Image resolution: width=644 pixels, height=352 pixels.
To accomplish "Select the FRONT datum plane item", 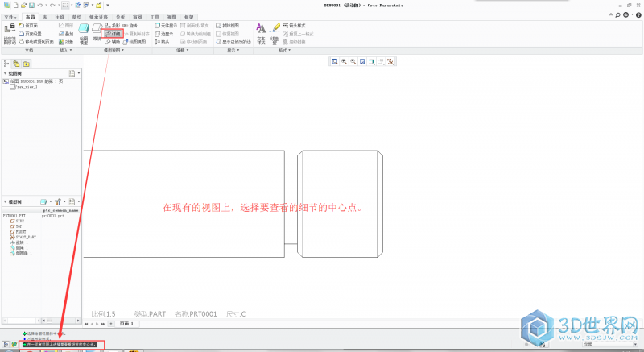I will click(x=18, y=232).
